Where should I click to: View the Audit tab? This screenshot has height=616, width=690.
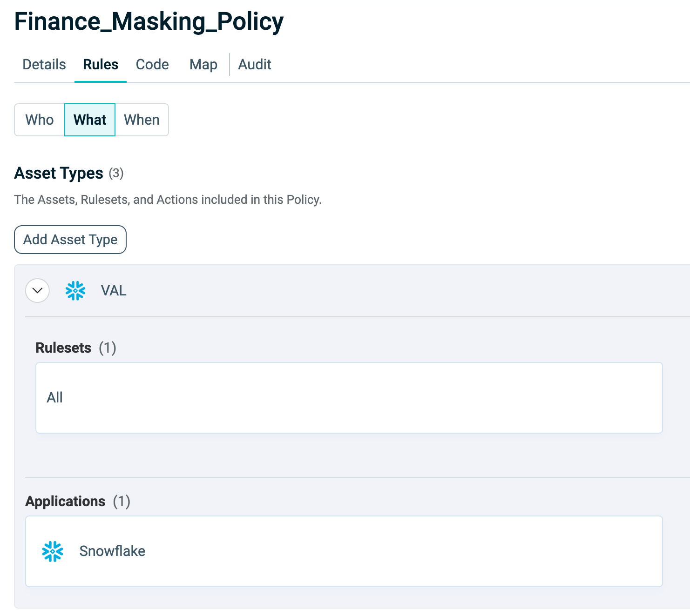point(255,64)
